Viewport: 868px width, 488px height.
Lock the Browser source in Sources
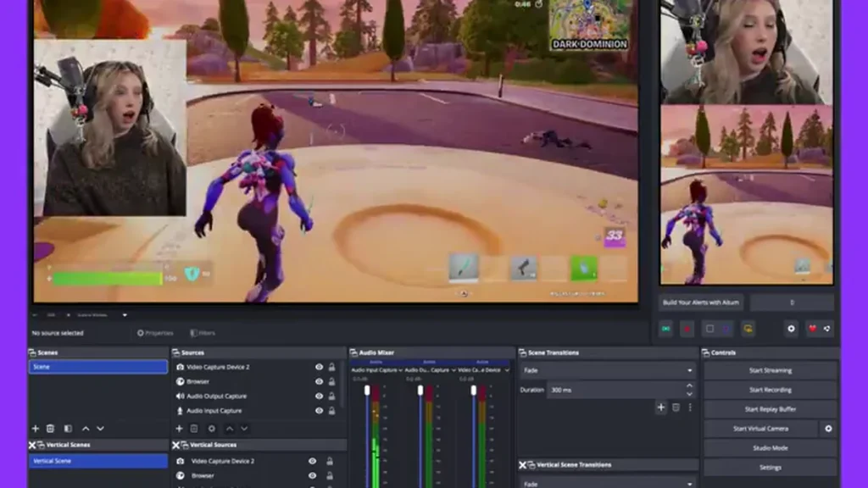click(x=331, y=382)
